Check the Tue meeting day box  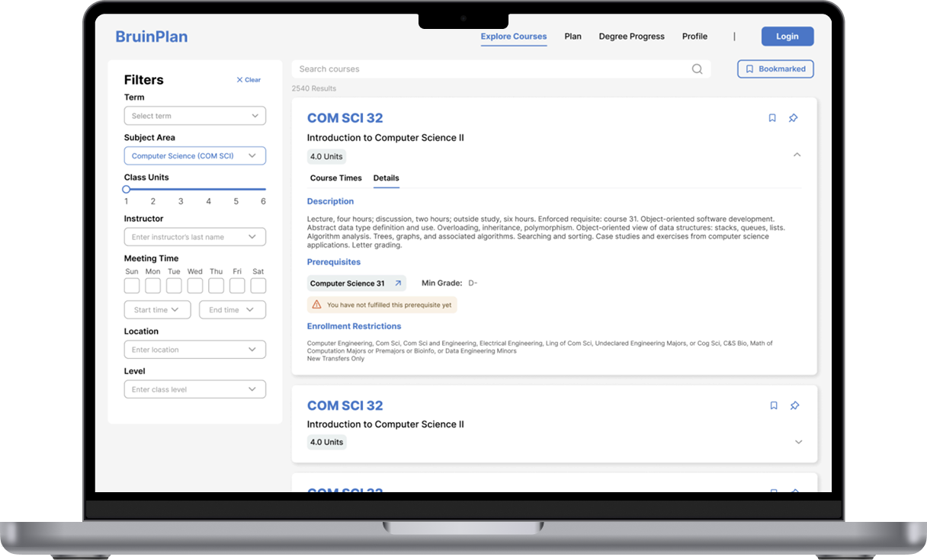click(x=174, y=286)
